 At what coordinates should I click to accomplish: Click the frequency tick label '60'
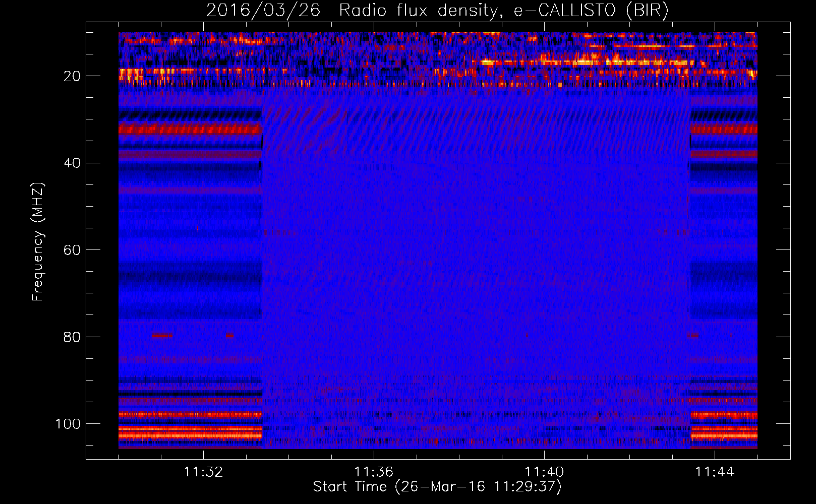[72, 250]
